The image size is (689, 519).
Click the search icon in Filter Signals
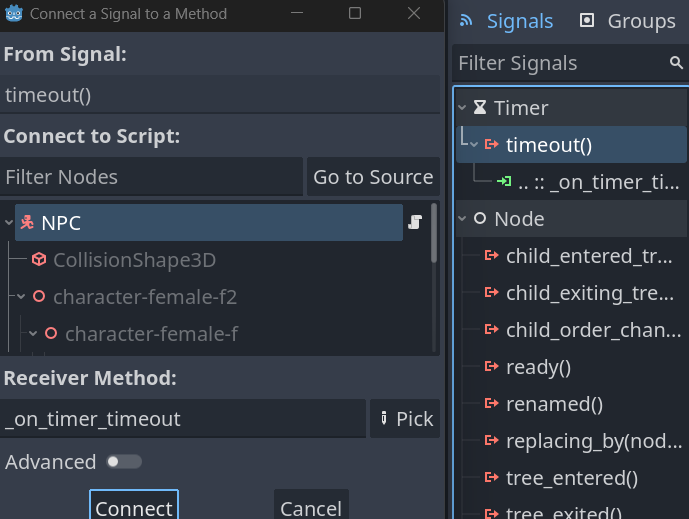[x=676, y=63]
